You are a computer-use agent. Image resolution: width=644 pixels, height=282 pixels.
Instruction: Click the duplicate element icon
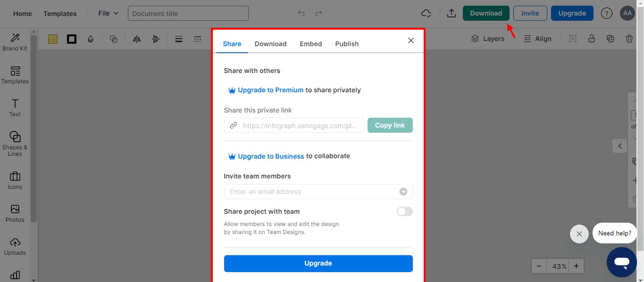pos(610,39)
